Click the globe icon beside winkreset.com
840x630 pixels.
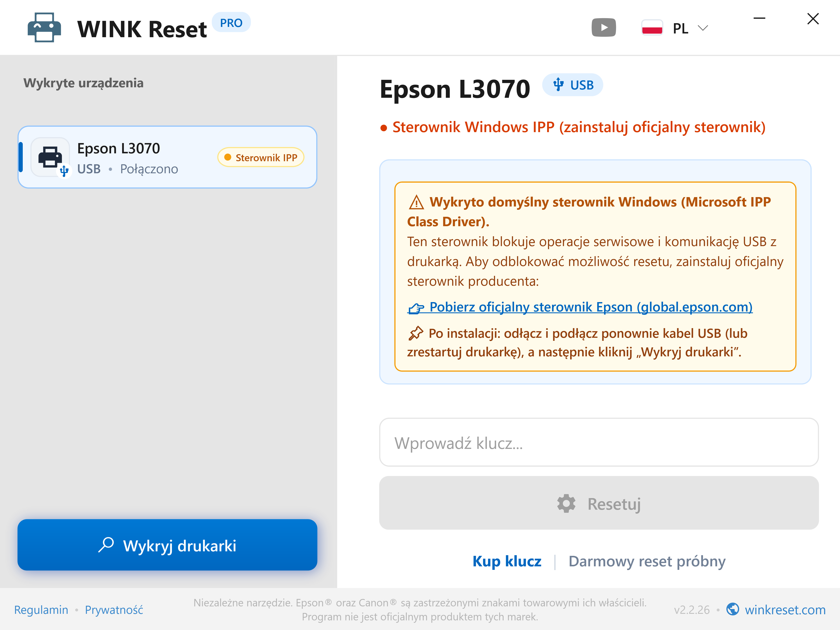733,609
